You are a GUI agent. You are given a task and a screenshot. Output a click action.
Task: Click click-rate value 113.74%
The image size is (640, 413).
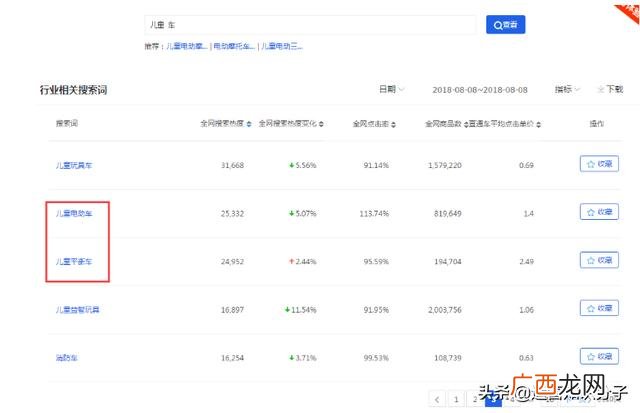tap(374, 213)
